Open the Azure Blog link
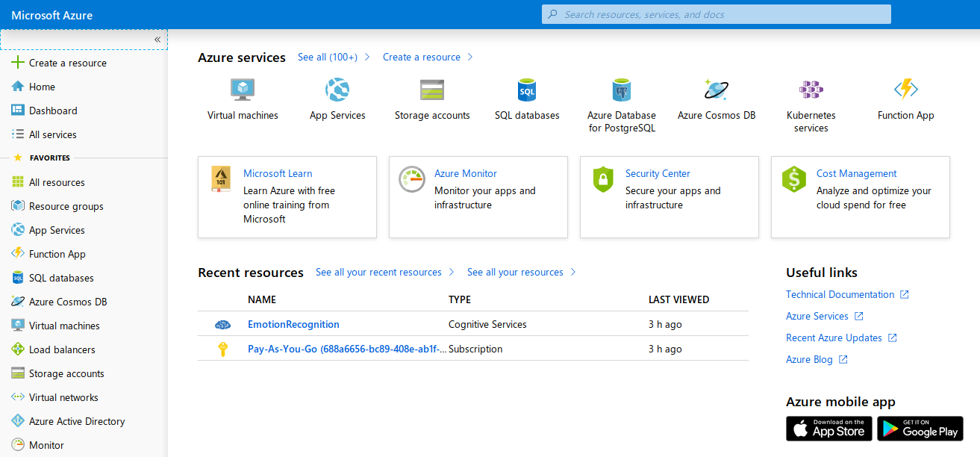This screenshot has width=980, height=457. (x=809, y=359)
